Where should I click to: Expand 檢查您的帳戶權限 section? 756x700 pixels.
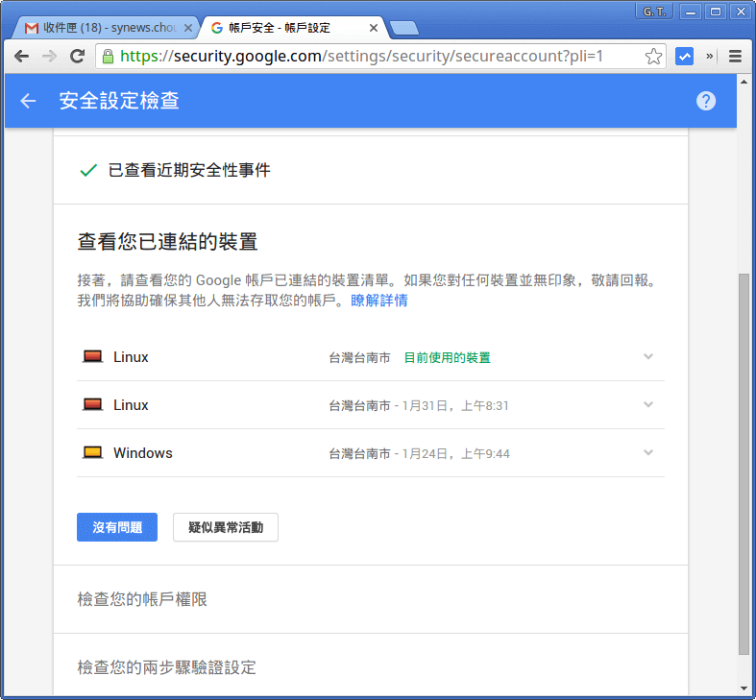point(370,599)
